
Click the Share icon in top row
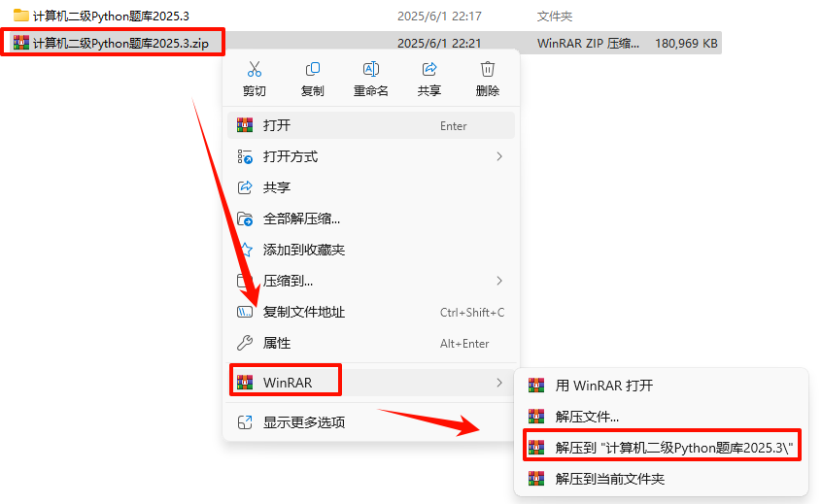click(429, 69)
